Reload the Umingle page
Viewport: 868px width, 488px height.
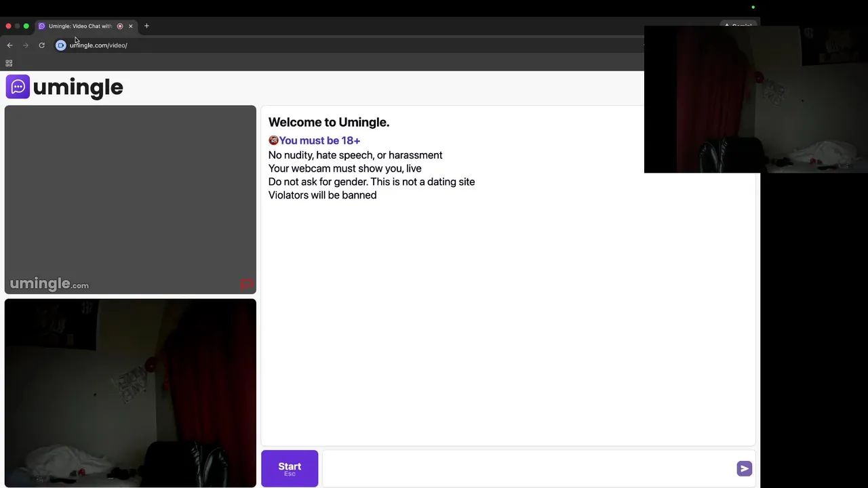tap(41, 45)
